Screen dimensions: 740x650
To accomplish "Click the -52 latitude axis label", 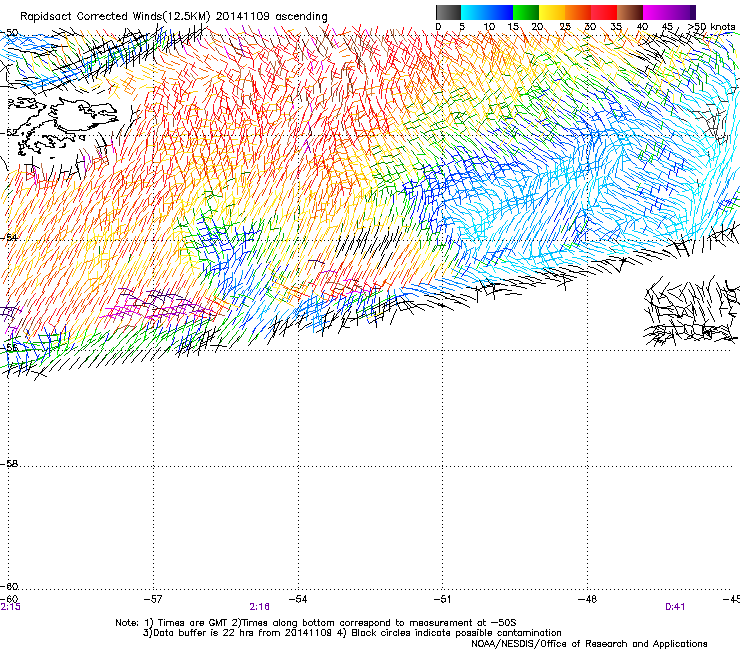I will 9,133.
